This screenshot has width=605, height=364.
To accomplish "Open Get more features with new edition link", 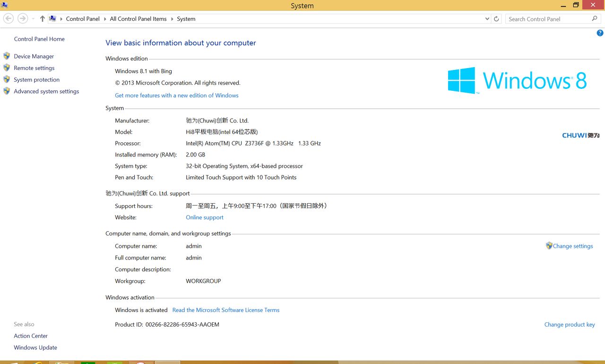I will (177, 95).
